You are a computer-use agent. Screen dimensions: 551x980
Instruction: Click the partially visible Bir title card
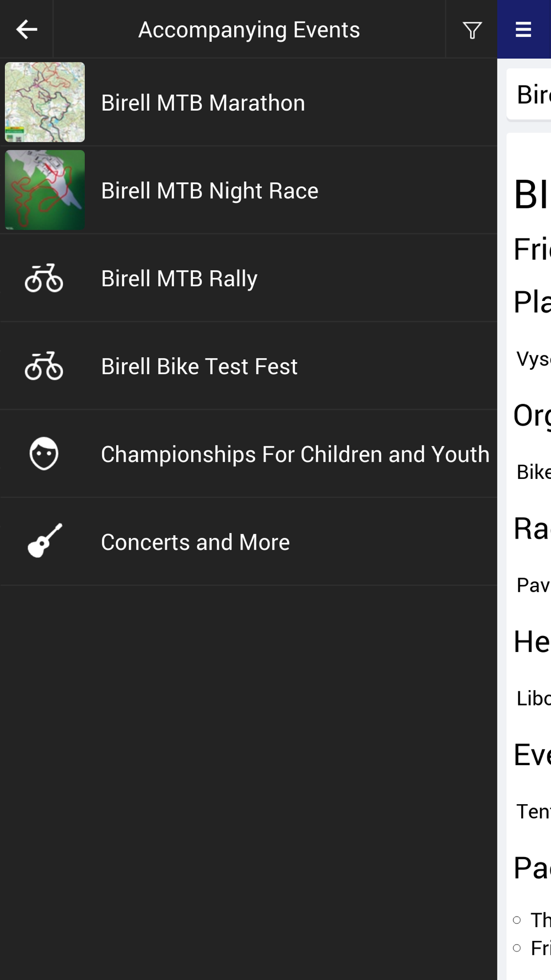(x=529, y=94)
